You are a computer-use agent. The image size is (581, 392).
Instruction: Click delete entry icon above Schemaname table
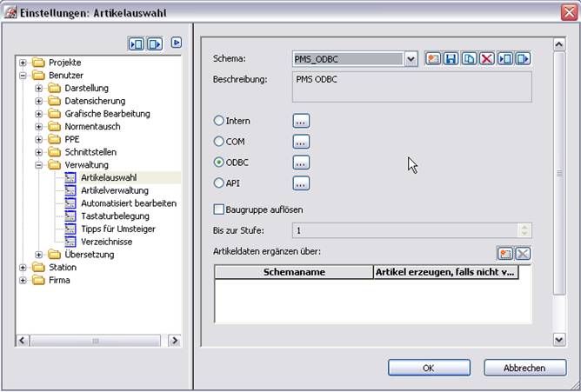click(523, 253)
